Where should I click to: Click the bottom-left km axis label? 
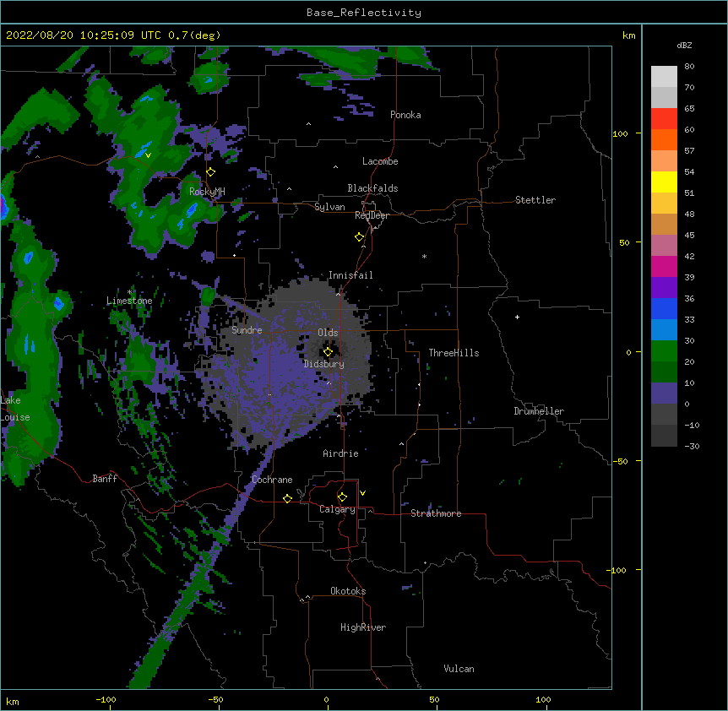pos(13,701)
